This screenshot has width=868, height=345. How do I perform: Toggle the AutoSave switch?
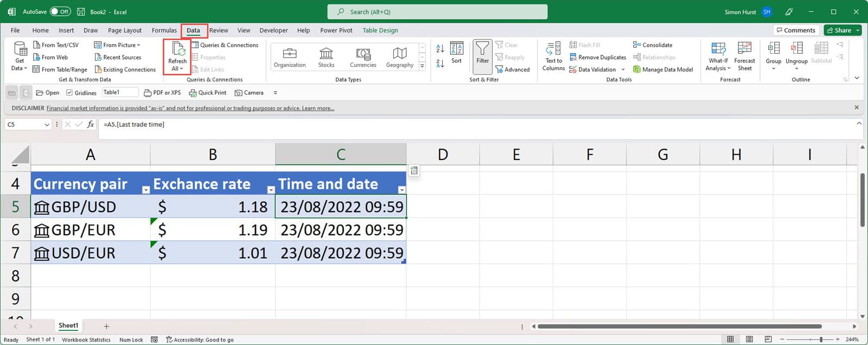(60, 11)
